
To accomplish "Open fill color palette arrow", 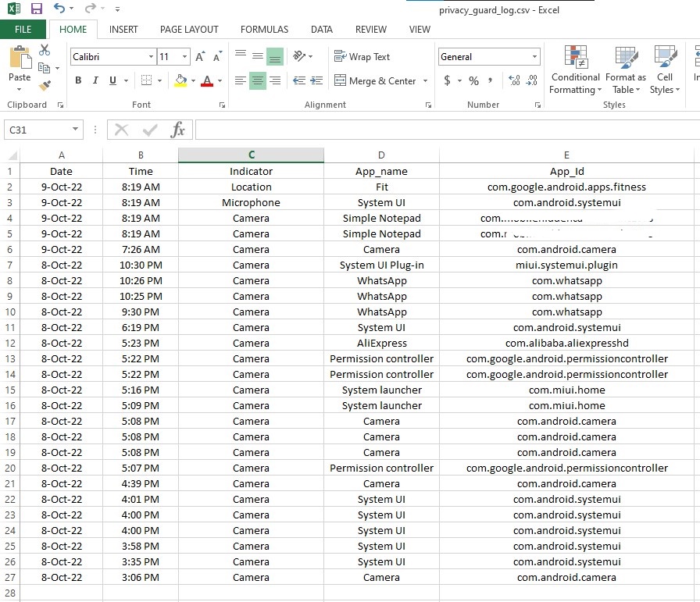I will tap(193, 80).
